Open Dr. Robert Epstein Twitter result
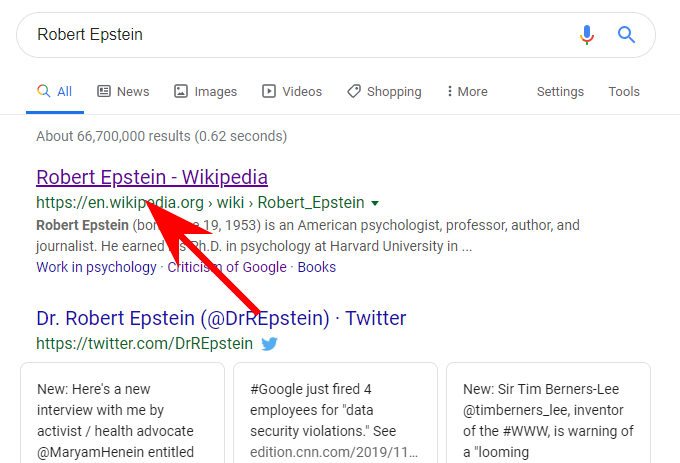Screen dimensions: 680x463 (x=221, y=319)
